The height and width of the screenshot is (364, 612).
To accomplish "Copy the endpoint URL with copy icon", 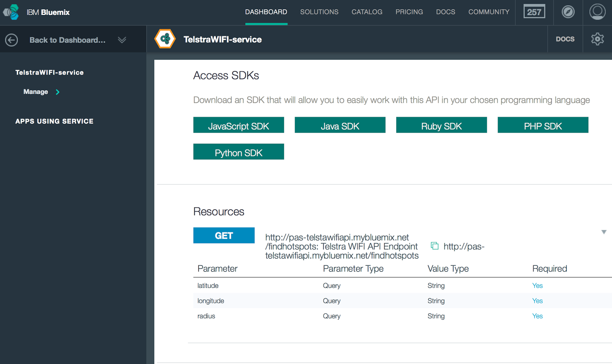I will [435, 246].
